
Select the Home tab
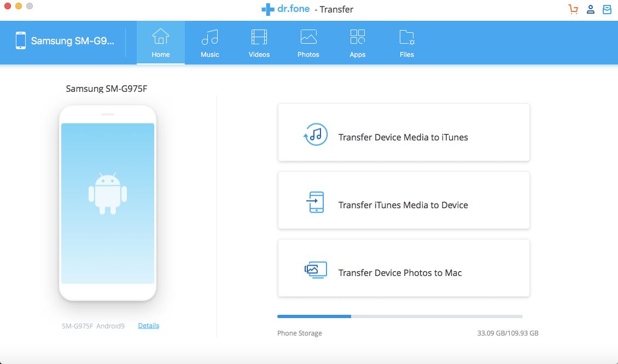[x=160, y=43]
